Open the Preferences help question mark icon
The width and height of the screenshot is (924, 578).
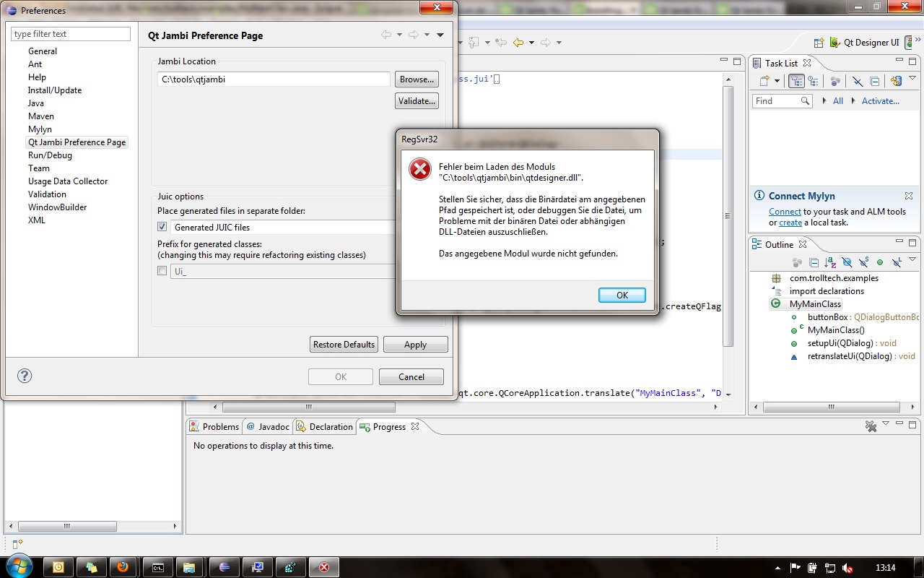click(25, 376)
